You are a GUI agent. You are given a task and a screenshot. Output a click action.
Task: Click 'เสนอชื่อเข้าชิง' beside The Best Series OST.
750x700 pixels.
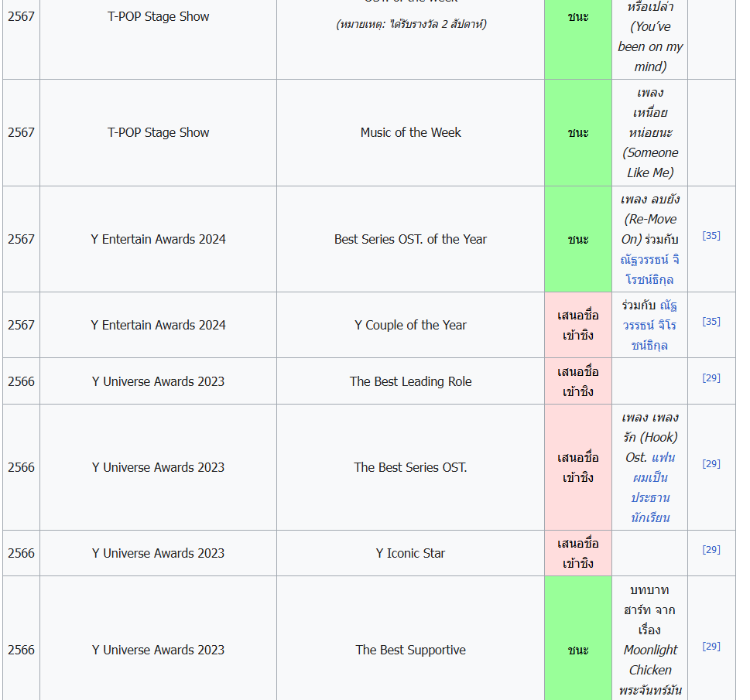pyautogui.click(x=578, y=467)
